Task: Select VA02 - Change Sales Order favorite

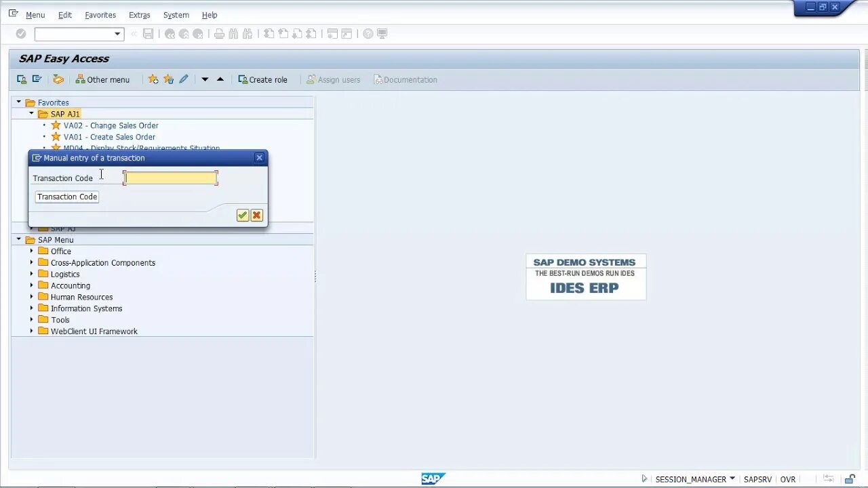Action: click(111, 125)
